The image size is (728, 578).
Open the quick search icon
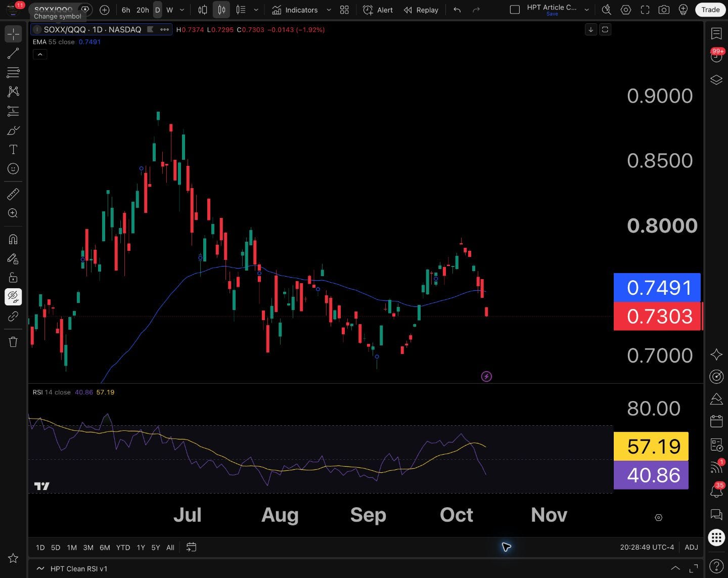pos(607,10)
